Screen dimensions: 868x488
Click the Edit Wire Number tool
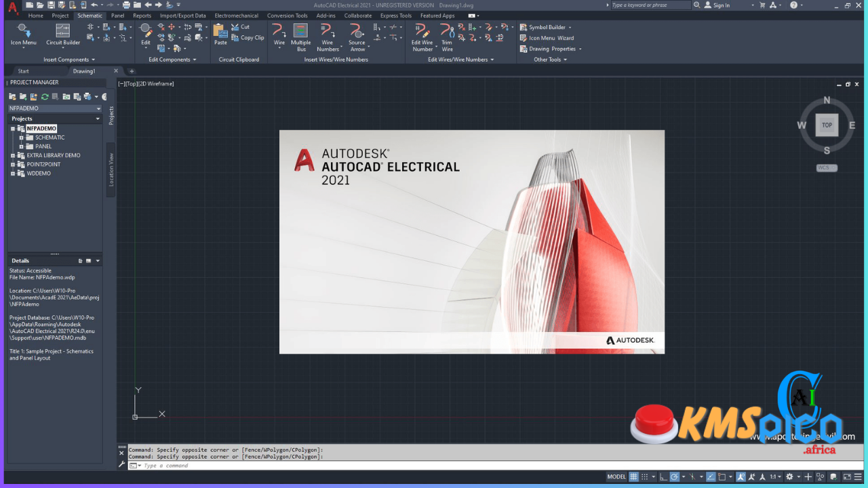point(422,37)
